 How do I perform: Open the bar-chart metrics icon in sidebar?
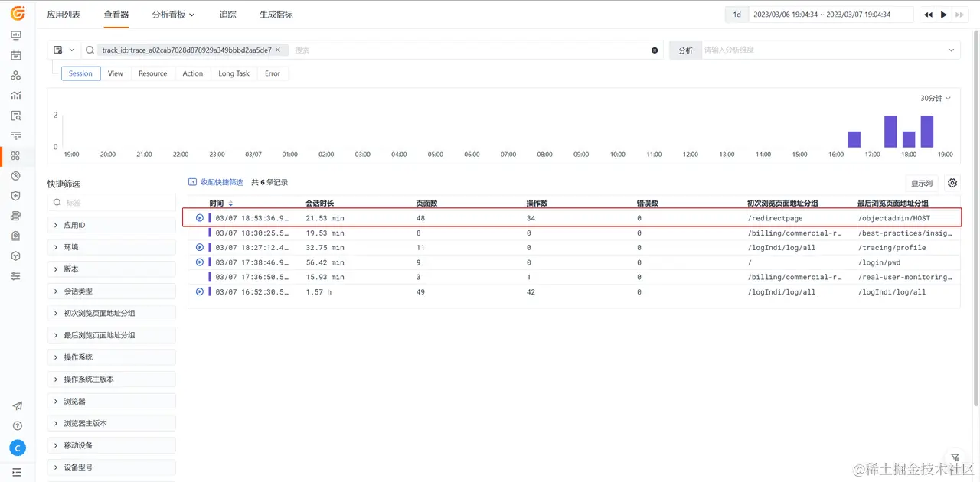tap(16, 96)
